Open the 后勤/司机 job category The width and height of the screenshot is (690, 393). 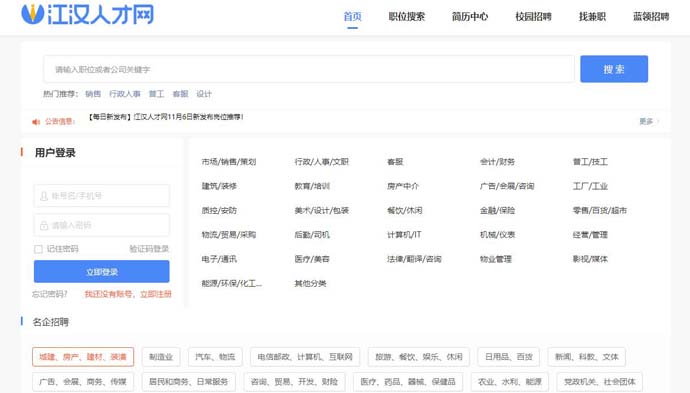(x=312, y=235)
